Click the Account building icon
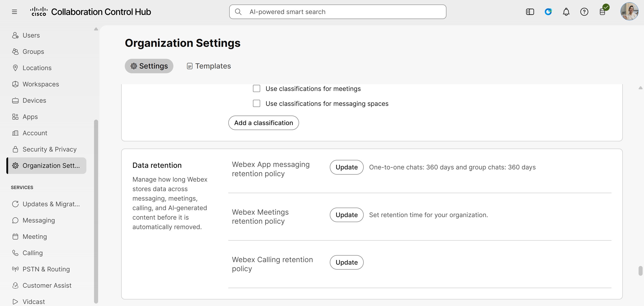 coord(15,133)
